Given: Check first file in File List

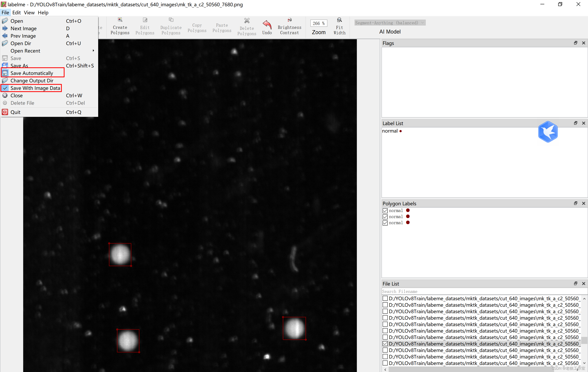Looking at the screenshot, I should (x=385, y=298).
